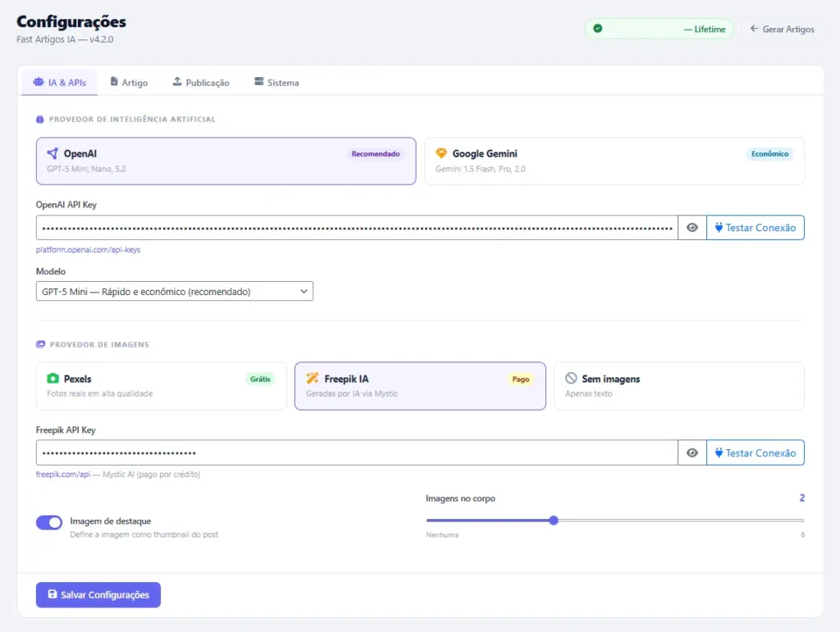840x632 pixels.
Task: Choose the Sem imagens option card
Action: coord(679,386)
